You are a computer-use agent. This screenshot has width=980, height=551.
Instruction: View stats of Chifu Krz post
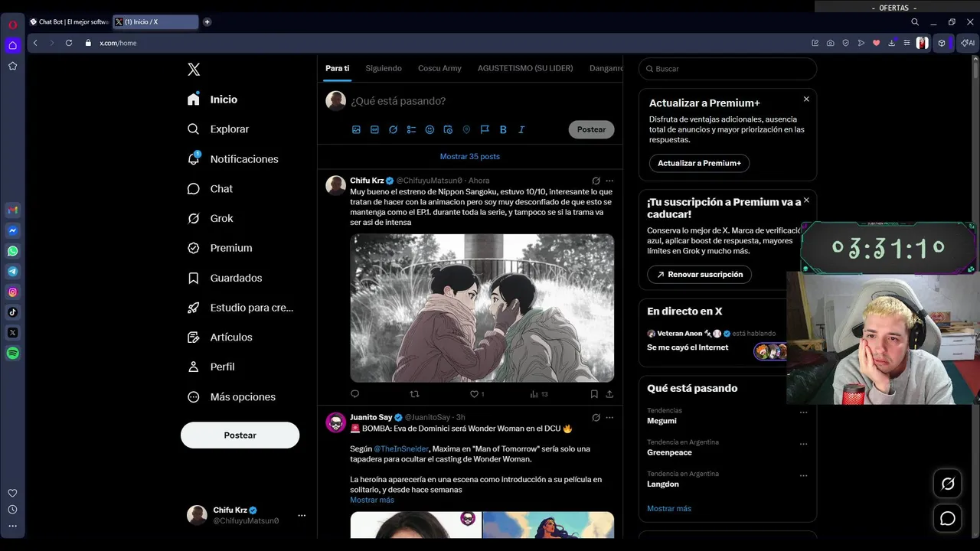tap(538, 394)
